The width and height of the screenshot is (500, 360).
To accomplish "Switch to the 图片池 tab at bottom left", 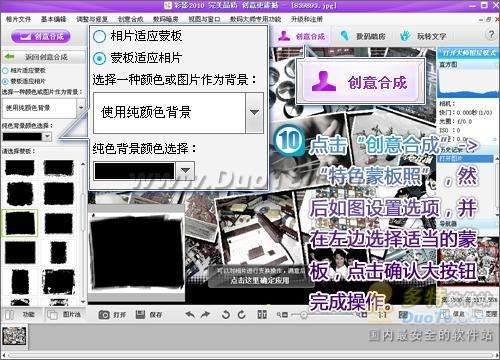I will pos(65,314).
